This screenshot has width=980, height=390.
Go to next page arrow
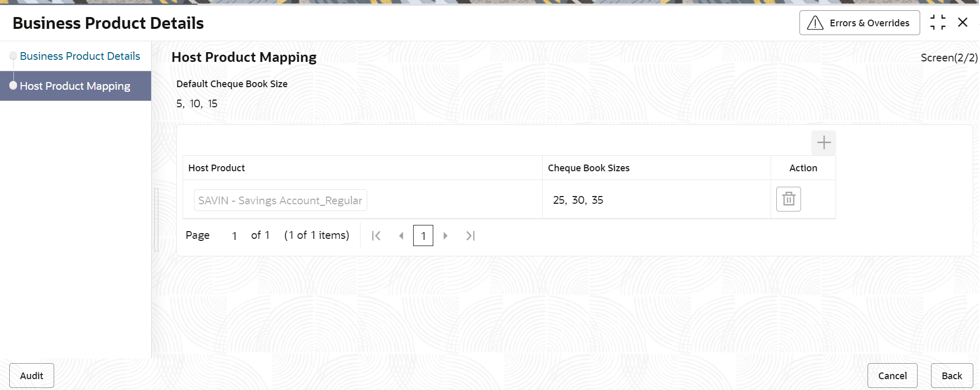tap(446, 236)
